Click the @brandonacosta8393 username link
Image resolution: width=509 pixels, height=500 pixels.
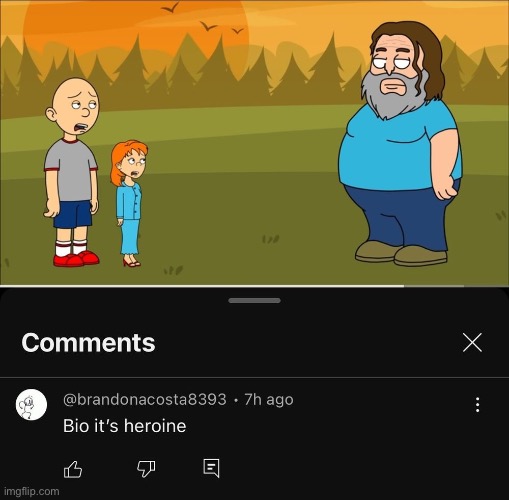click(145, 399)
